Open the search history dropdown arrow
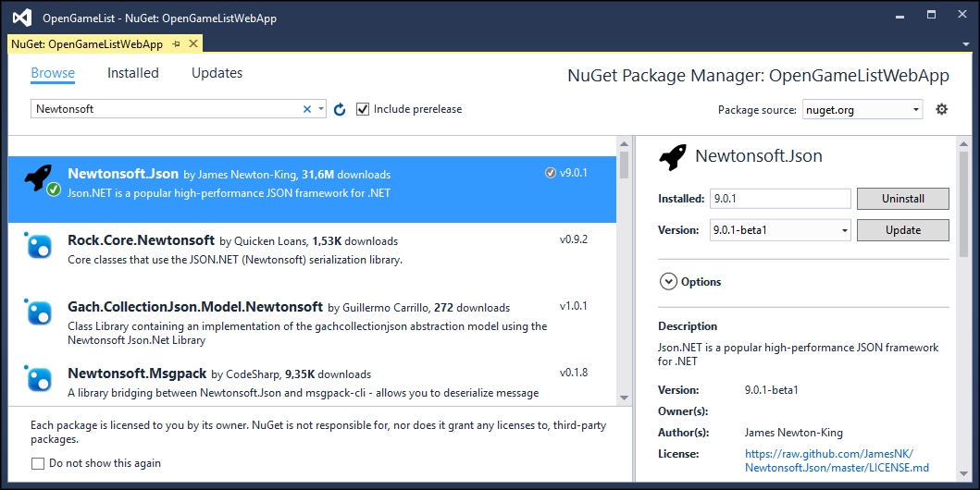This screenshot has height=490, width=980. [x=320, y=109]
